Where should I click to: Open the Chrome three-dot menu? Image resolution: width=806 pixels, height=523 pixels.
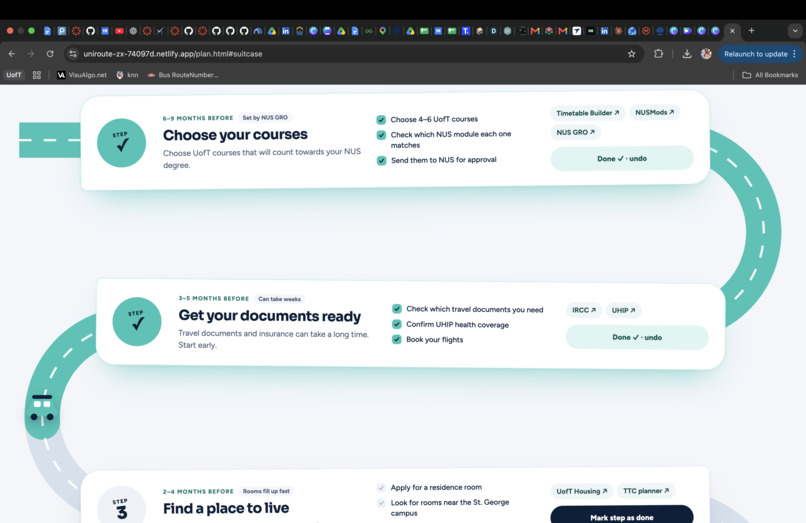pyautogui.click(x=795, y=53)
